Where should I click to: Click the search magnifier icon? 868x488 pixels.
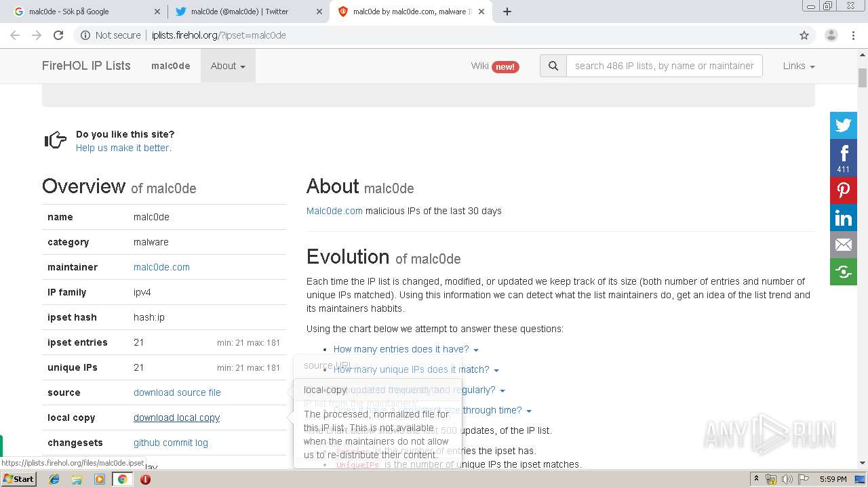click(553, 66)
